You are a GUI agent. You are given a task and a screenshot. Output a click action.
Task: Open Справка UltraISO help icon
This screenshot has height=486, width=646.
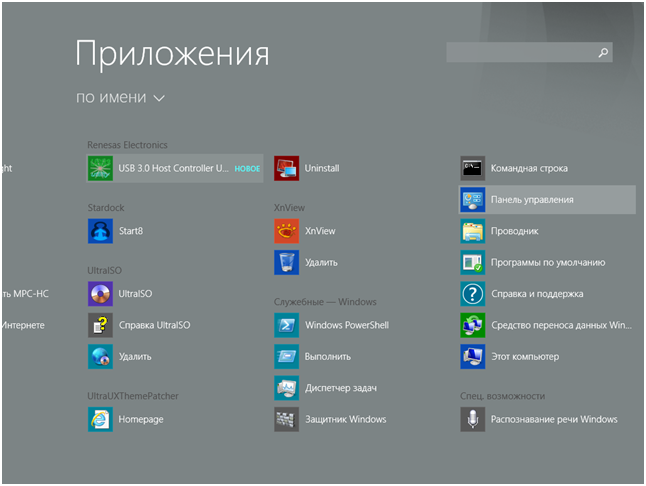(100, 325)
